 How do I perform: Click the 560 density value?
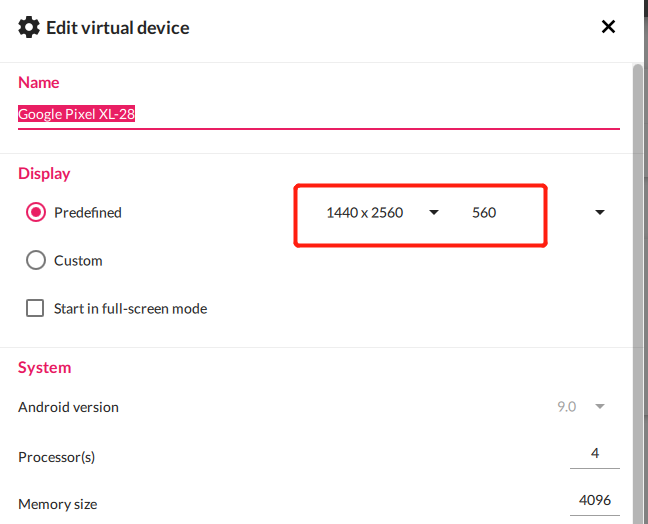[484, 213]
